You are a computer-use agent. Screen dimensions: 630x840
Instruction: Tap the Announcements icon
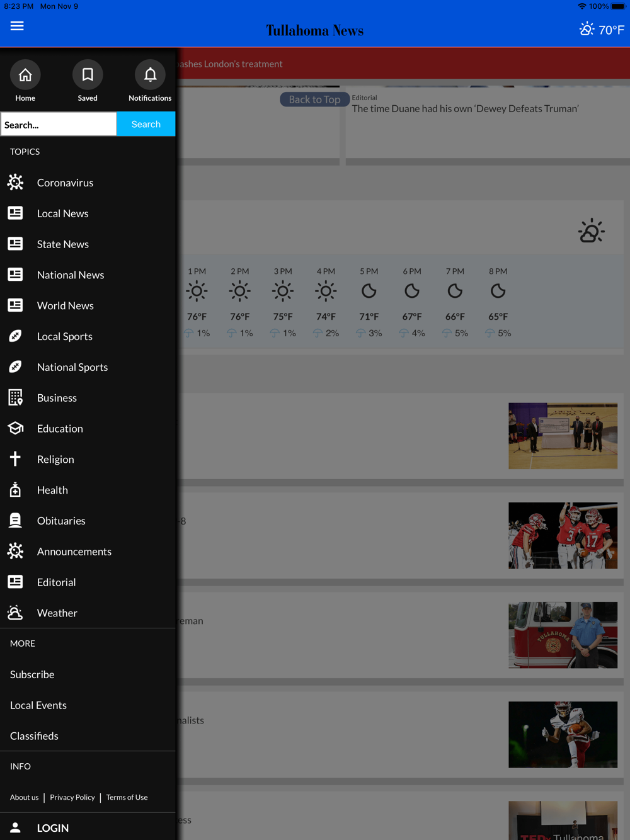[x=16, y=551]
